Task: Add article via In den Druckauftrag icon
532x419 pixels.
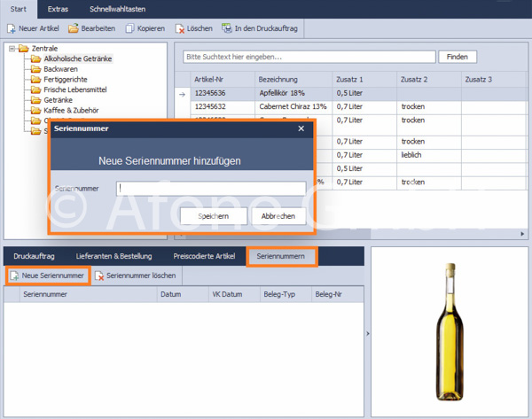Action: [227, 28]
